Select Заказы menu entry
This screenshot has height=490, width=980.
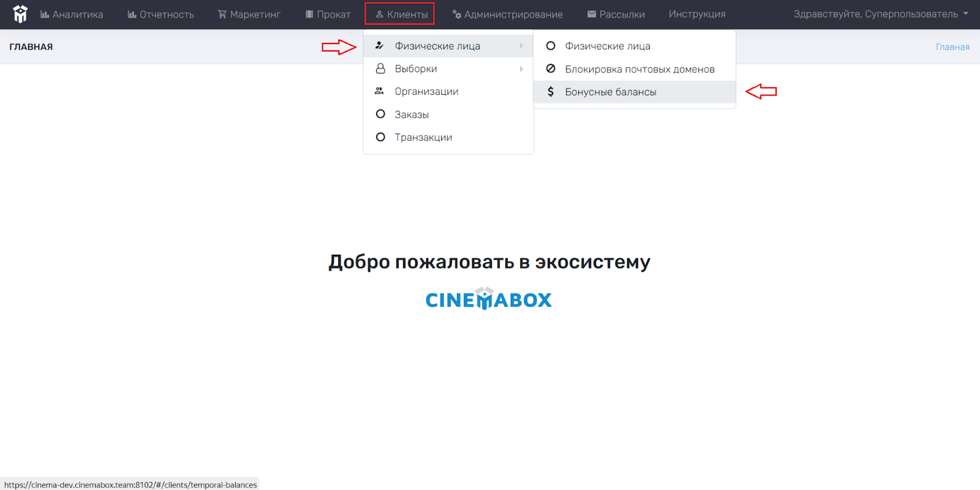448,115
